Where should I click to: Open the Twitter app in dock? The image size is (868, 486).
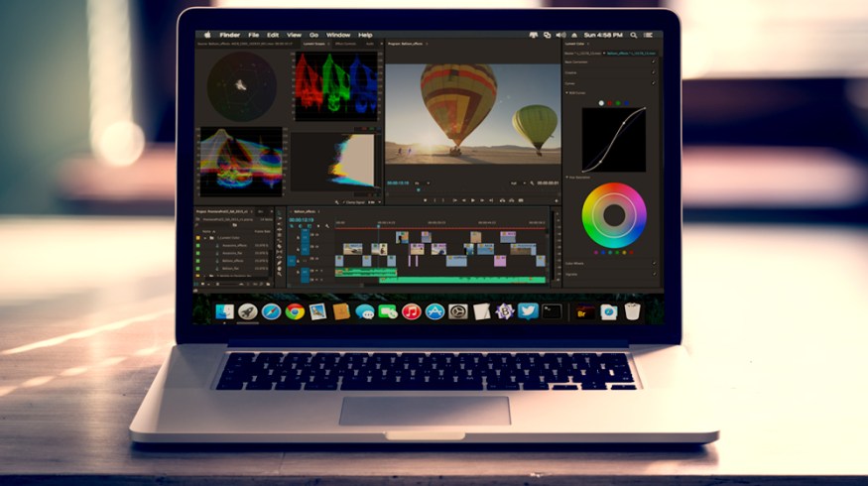[x=528, y=311]
